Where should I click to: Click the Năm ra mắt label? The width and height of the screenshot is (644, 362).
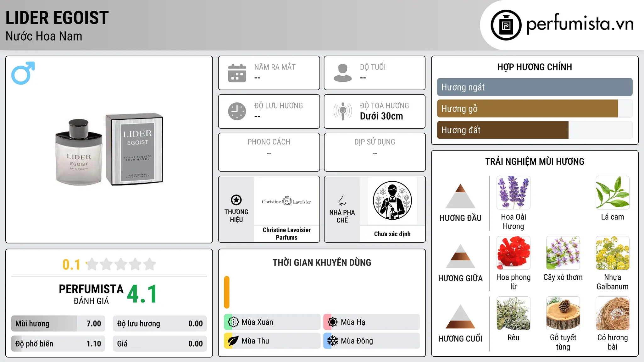tap(275, 67)
